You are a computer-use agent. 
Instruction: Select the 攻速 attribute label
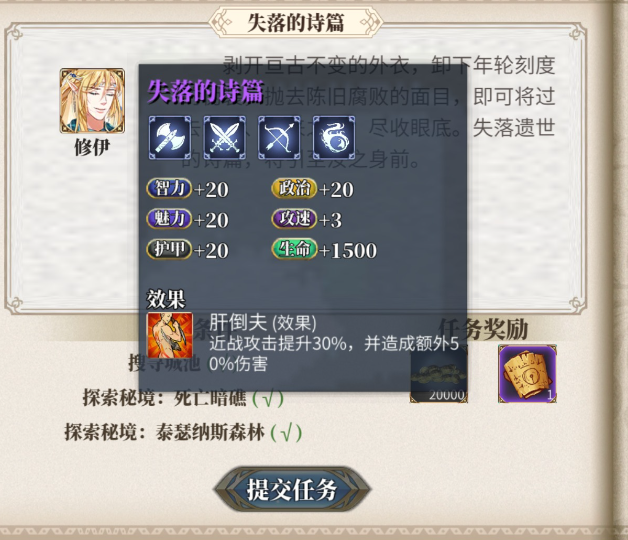tap(294, 218)
